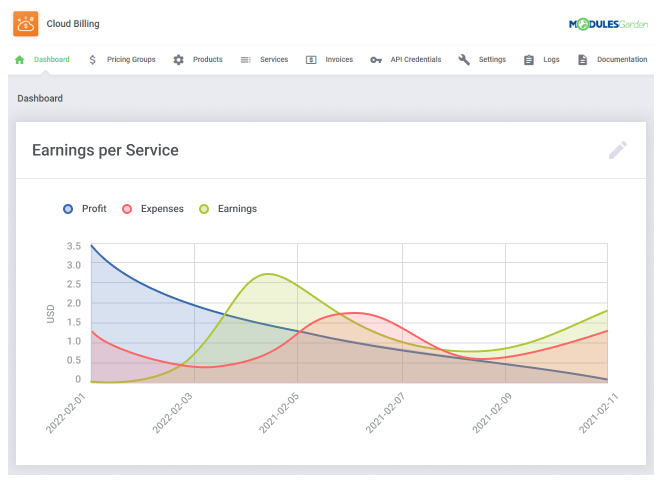Click the 2021-02-05 axis date label

[x=279, y=413]
